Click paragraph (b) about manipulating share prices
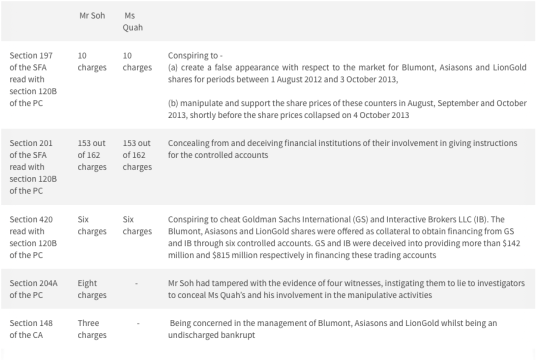The image size is (537, 360). pyautogui.click(x=347, y=109)
